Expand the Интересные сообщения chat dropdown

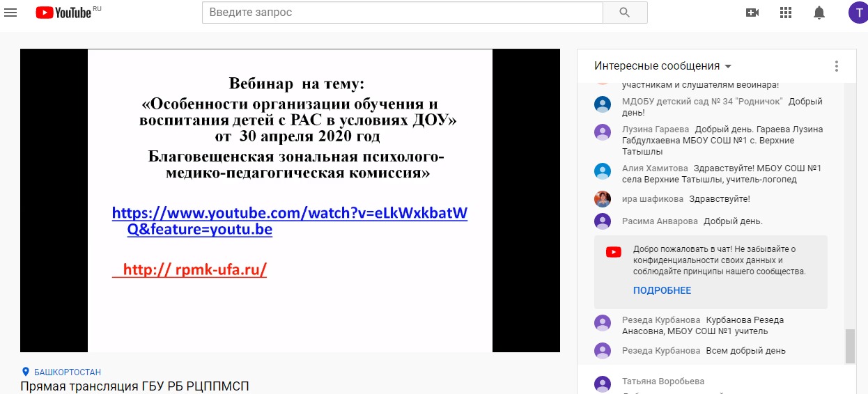(662, 66)
